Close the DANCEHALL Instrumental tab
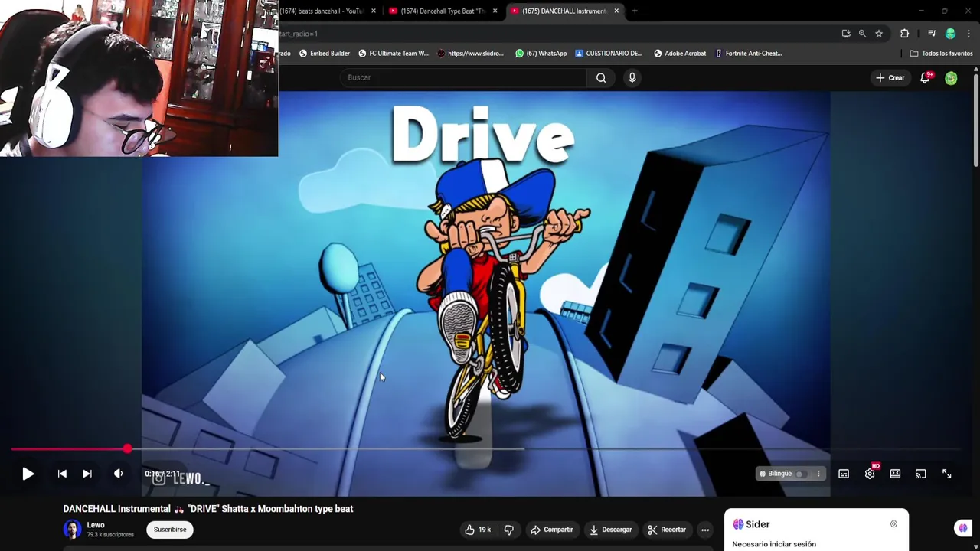Viewport: 980px width, 551px height. (x=616, y=11)
